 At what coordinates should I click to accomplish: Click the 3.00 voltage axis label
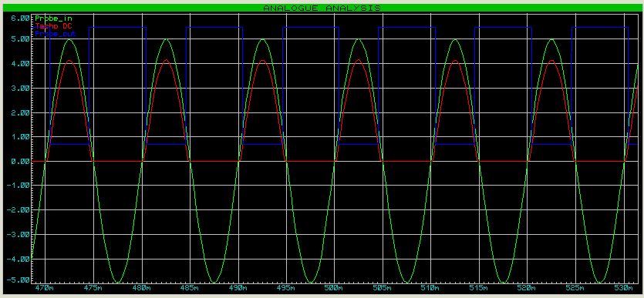point(20,88)
